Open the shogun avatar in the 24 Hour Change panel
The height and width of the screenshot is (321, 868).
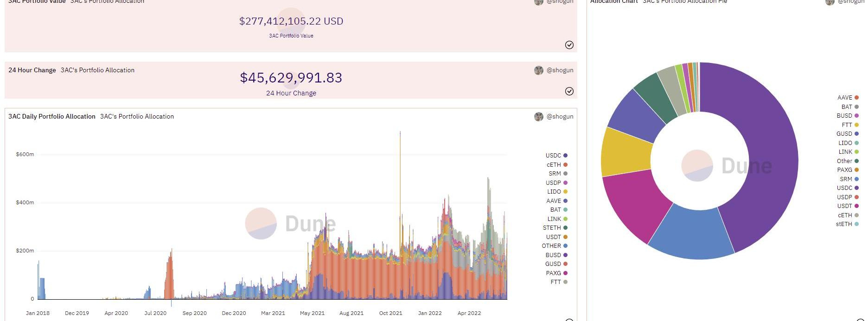[x=539, y=70]
